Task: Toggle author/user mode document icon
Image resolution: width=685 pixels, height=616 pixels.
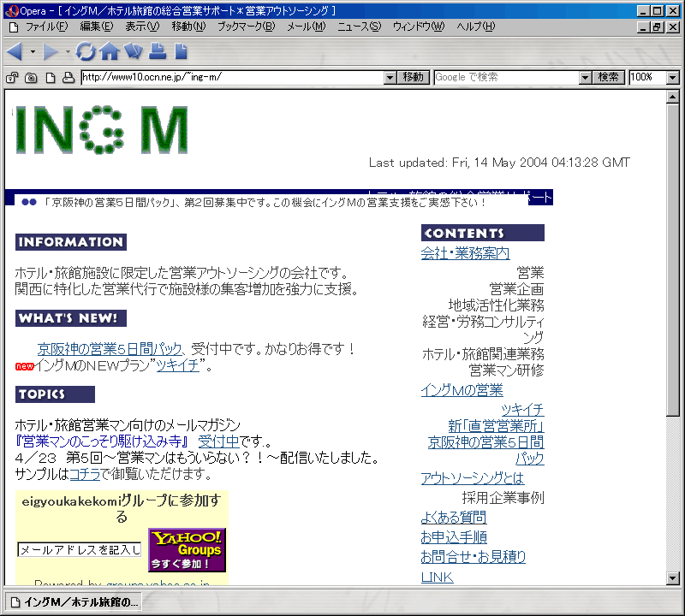Action: (51, 78)
